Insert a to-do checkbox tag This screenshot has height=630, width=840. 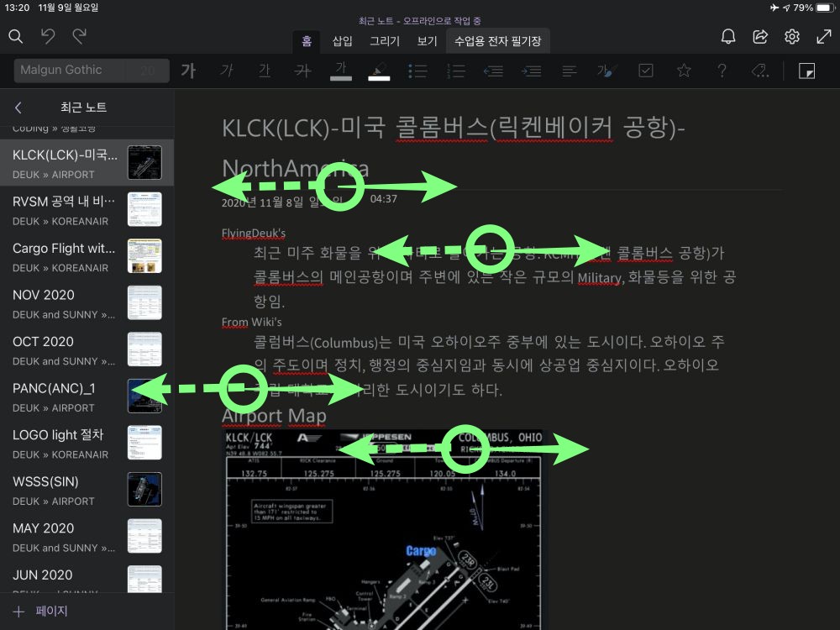645,71
